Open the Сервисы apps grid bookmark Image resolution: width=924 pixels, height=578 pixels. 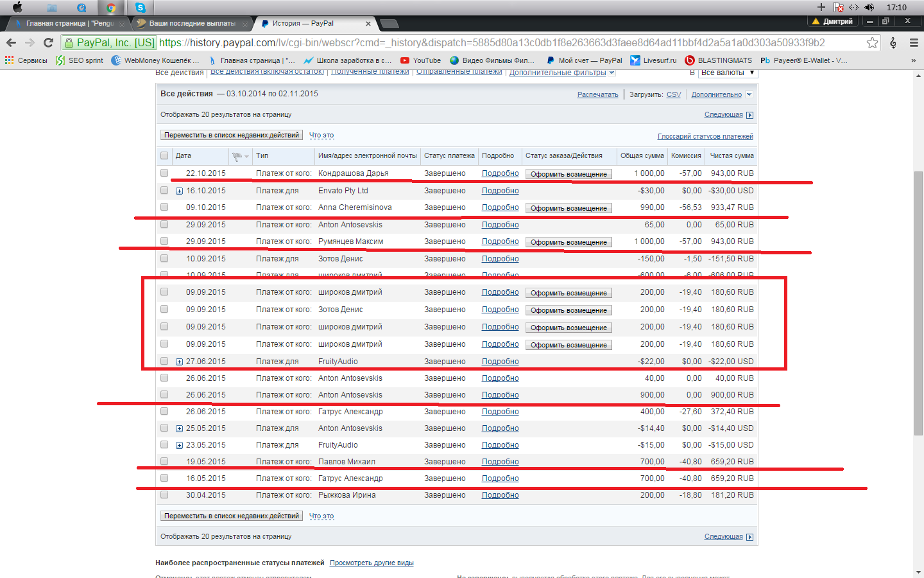(26, 60)
